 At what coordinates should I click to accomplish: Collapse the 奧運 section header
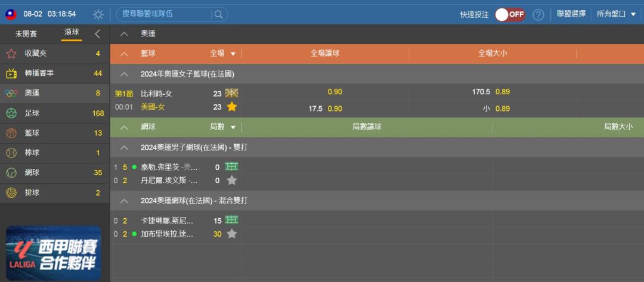pyautogui.click(x=124, y=34)
